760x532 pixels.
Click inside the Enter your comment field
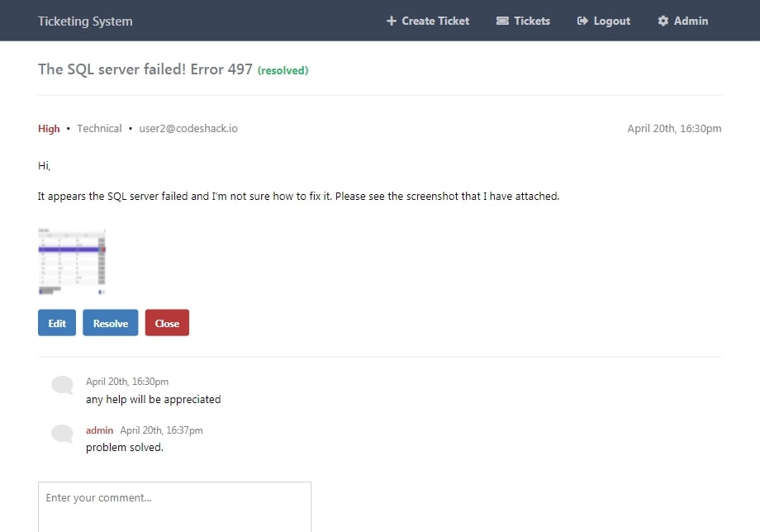coord(174,507)
